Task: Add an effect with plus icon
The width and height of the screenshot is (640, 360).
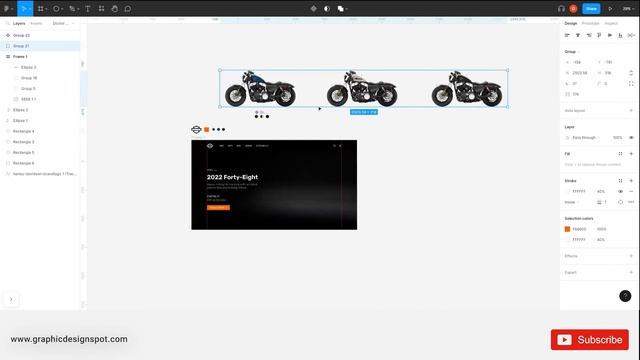Action: click(631, 256)
